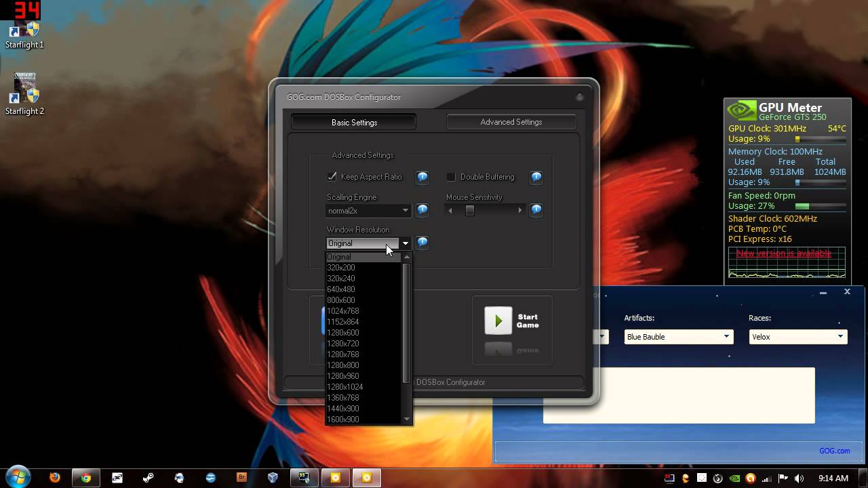Screen dimensions: 868x488
Task: Switch to the Advanced Settings tab
Action: click(x=511, y=122)
